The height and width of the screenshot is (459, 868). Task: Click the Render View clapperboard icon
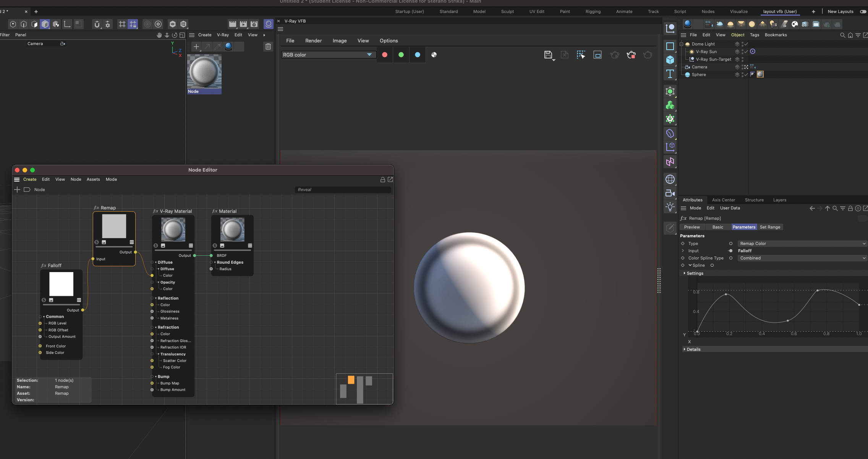[233, 24]
